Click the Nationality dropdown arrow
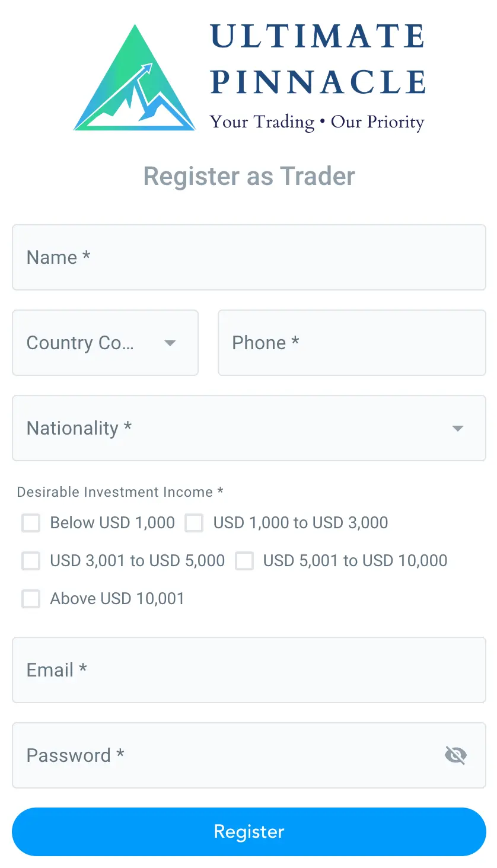 [457, 428]
